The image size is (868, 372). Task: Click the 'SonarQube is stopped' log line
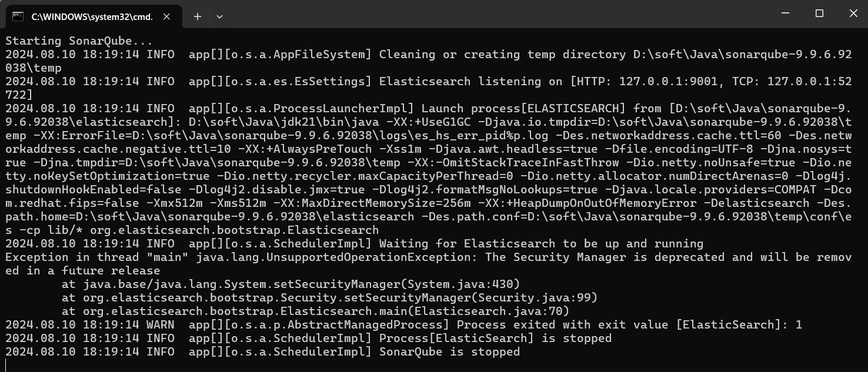[449, 352]
